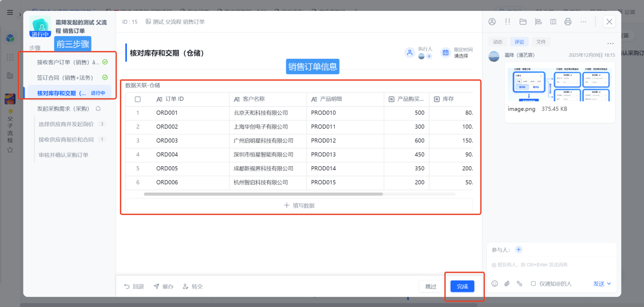Click the printer icon

click(x=568, y=22)
